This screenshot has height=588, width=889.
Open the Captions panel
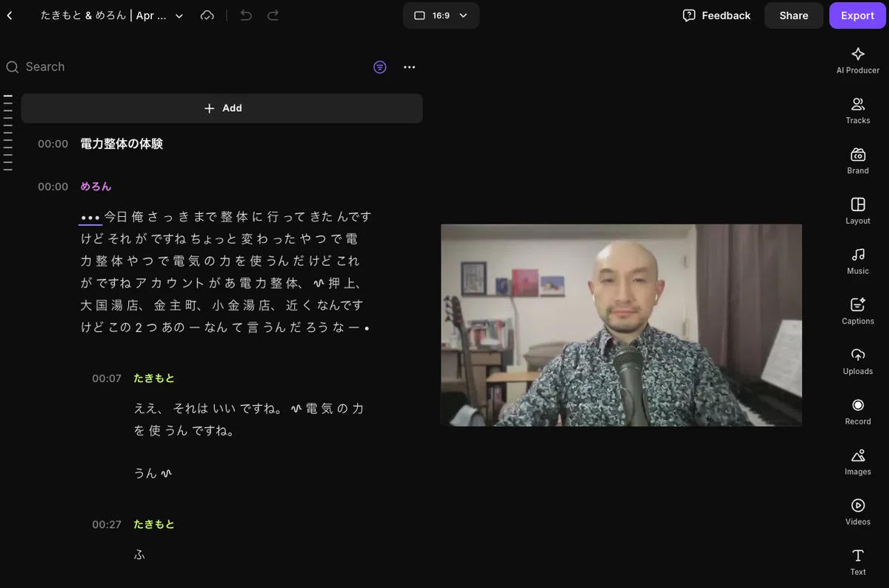point(858,311)
